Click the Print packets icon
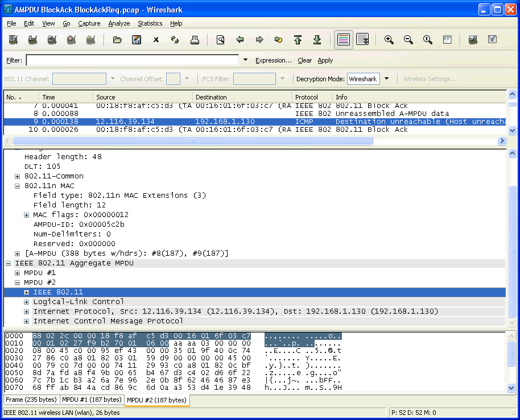Viewport: 520px width, 420px height. [x=195, y=40]
